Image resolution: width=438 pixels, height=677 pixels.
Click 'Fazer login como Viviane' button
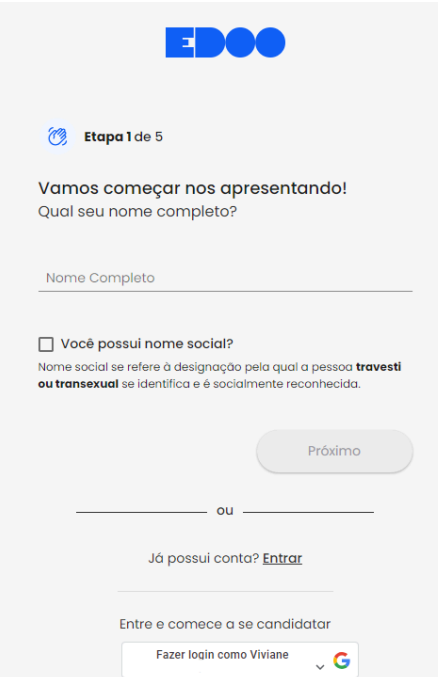tap(240, 660)
